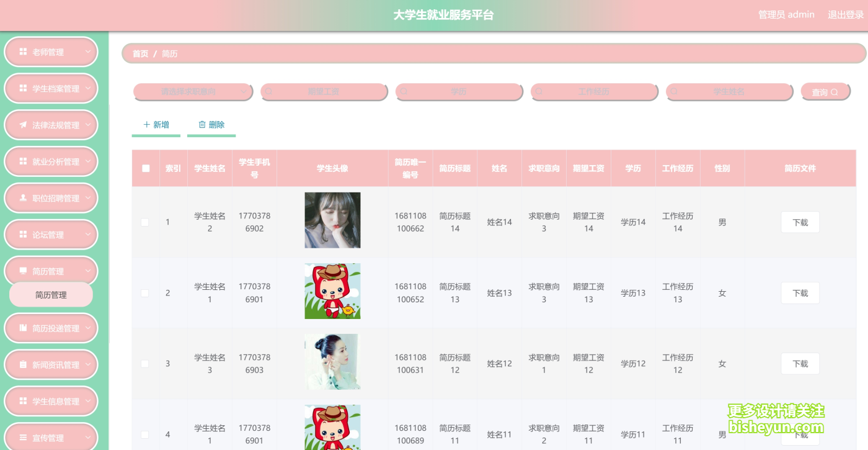Click the plus icon on 新增 button

click(x=147, y=125)
